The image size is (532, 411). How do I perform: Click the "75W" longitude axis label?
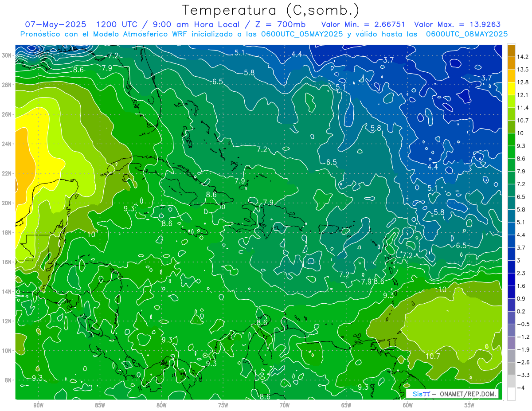pos(223,405)
